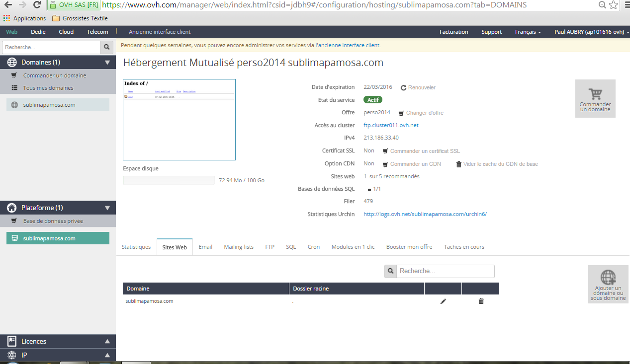Switch to the Statistiques tab

(x=136, y=247)
